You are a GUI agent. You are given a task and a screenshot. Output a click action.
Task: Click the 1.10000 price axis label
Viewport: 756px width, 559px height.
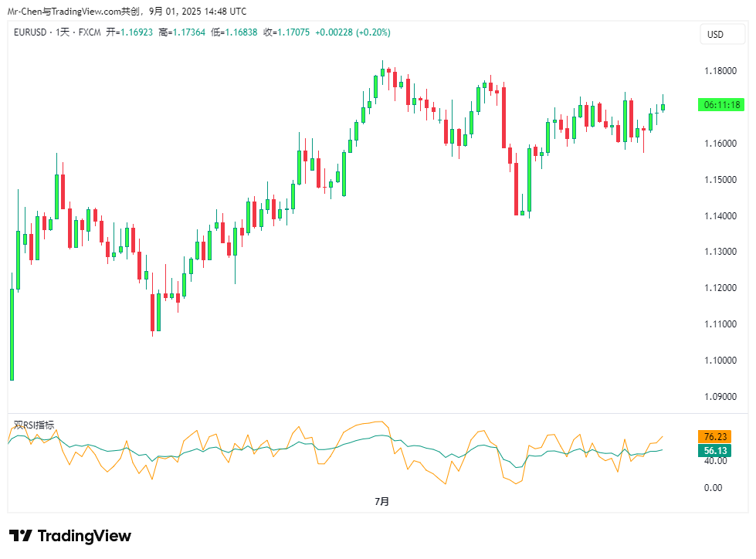coord(720,360)
